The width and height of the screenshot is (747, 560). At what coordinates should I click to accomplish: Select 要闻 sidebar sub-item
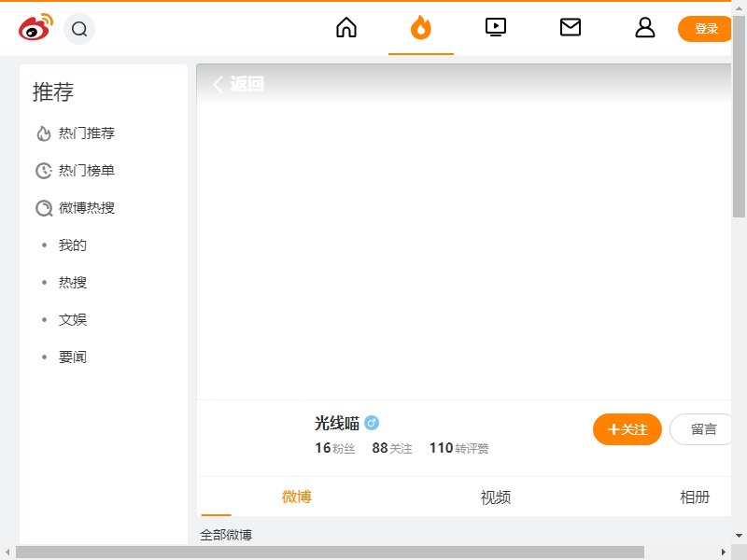point(73,357)
